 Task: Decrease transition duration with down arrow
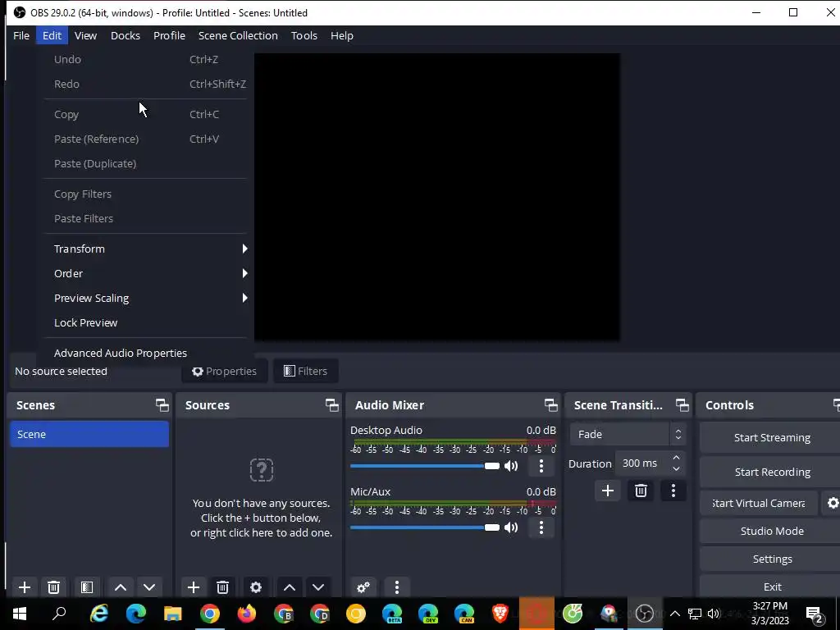(676, 468)
